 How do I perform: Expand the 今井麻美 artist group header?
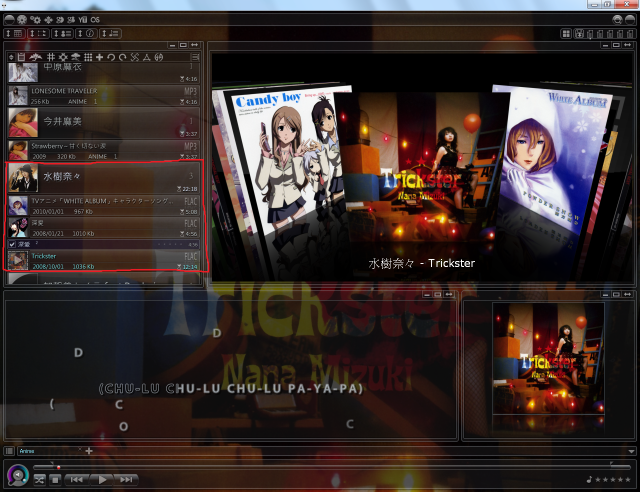(x=103, y=122)
